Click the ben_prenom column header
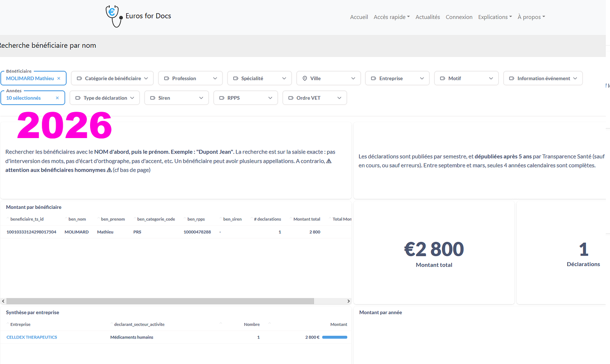The height and width of the screenshot is (364, 610). 113,219
